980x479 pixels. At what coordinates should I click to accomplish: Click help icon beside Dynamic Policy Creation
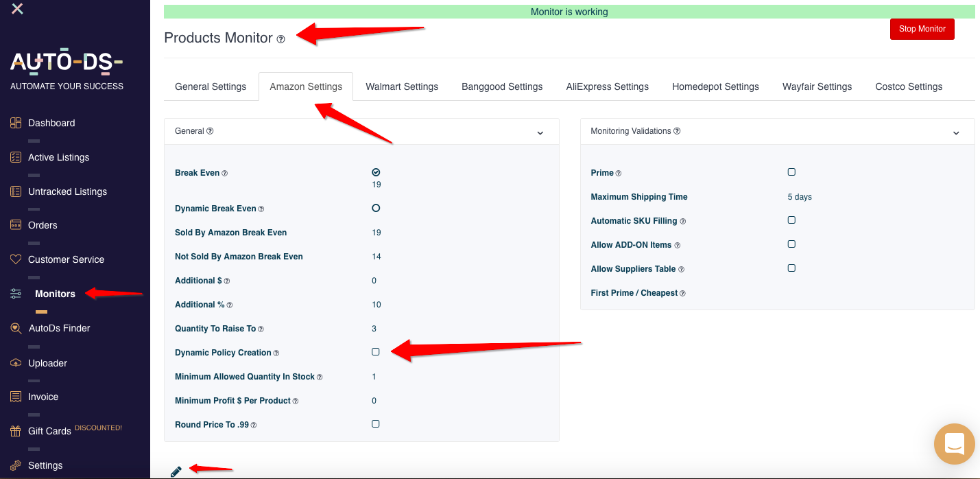click(276, 353)
